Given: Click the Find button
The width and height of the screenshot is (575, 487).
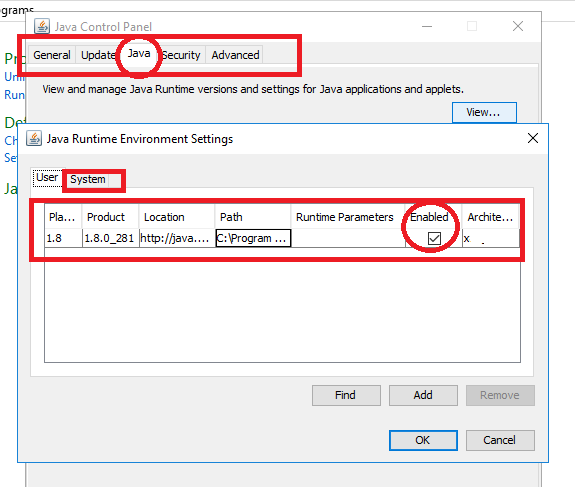Looking at the screenshot, I should pyautogui.click(x=346, y=395).
